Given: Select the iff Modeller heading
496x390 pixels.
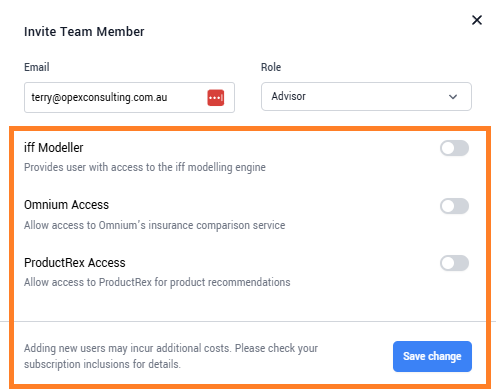Looking at the screenshot, I should tap(54, 148).
